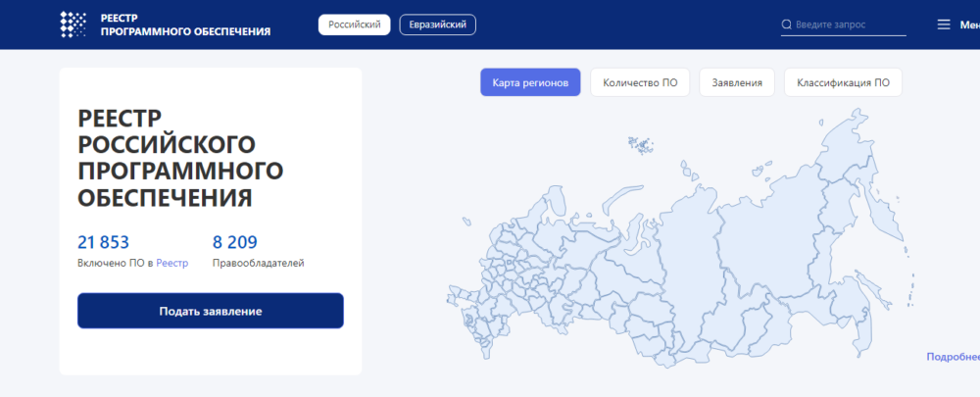The image size is (980, 397).
Task: Follow the Реестр link under 21 853
Action: point(171,264)
